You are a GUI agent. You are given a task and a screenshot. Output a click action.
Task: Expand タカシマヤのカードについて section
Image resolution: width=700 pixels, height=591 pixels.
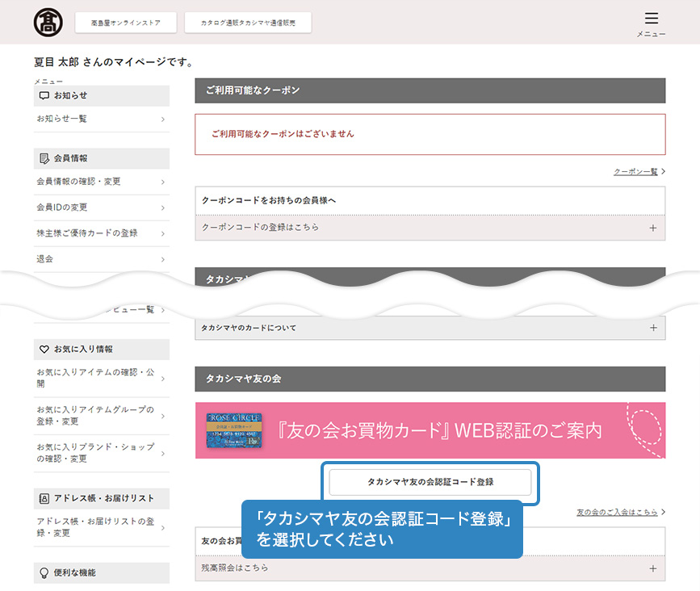pos(652,328)
